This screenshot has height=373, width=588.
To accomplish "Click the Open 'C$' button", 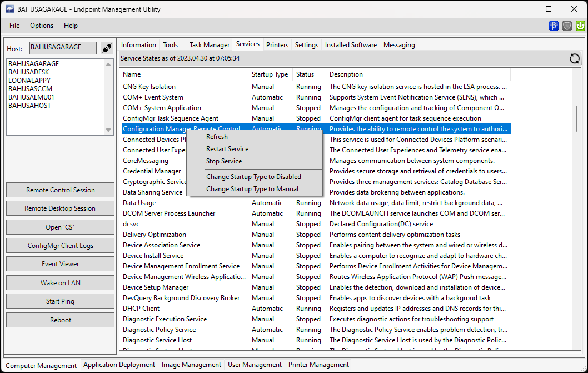I will click(x=61, y=227).
